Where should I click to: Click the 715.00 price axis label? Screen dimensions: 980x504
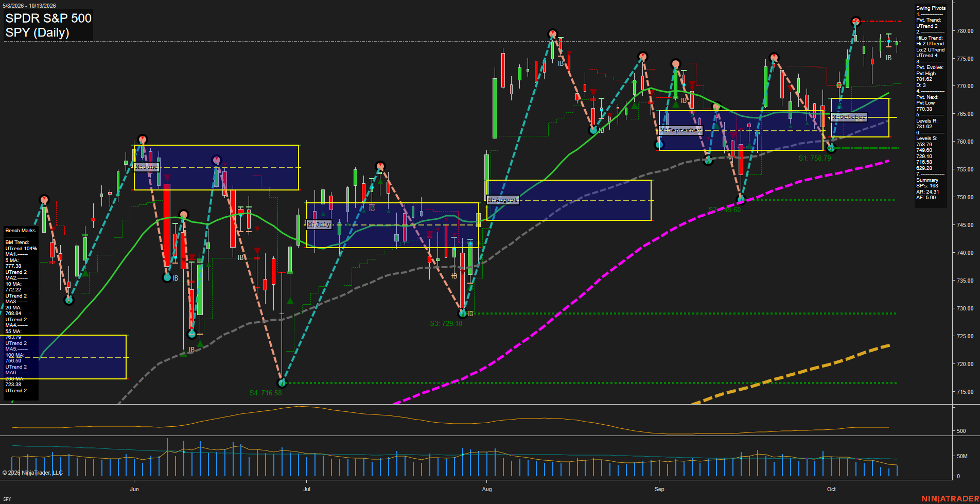tap(965, 392)
